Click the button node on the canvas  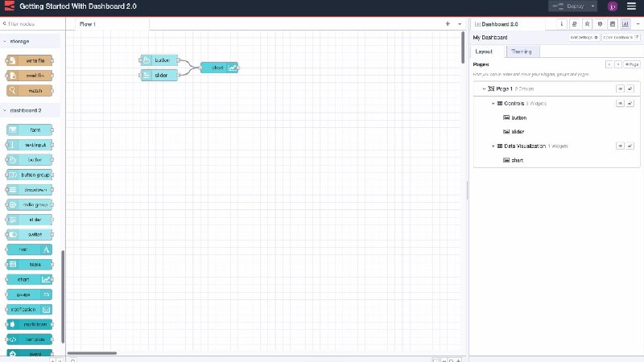(x=159, y=60)
